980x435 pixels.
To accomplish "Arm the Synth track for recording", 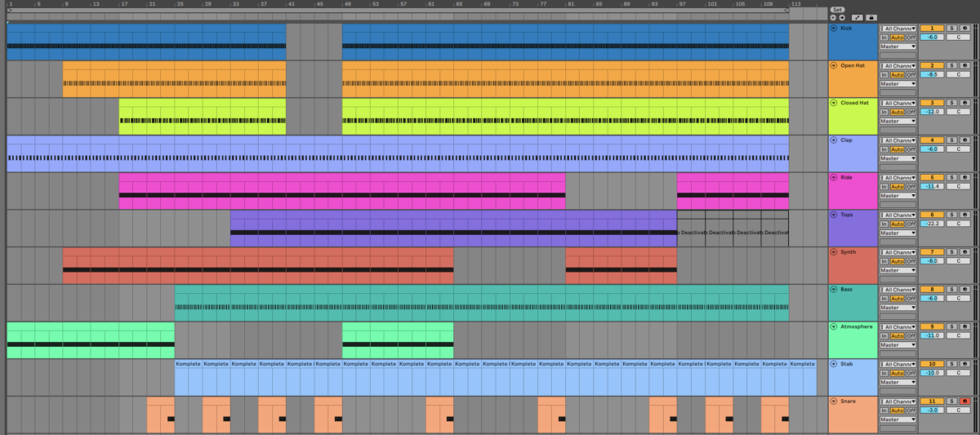I will tap(965, 252).
